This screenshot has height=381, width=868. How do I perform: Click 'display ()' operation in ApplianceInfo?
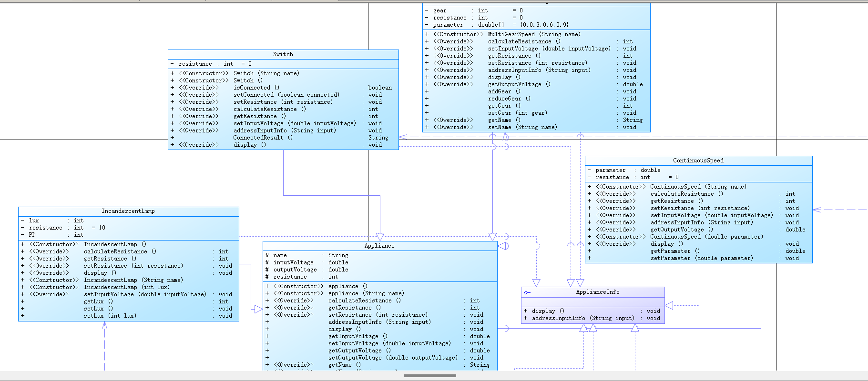(x=592, y=311)
